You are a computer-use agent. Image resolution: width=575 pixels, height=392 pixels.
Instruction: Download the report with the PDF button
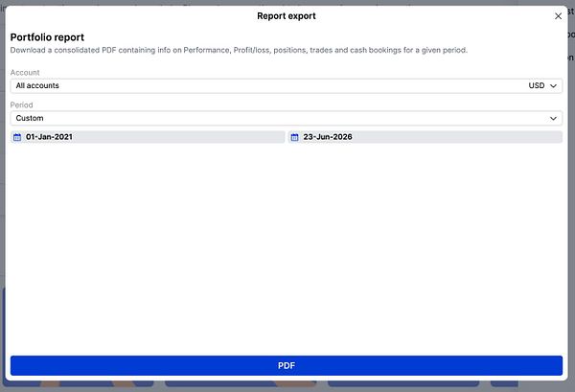click(x=286, y=365)
